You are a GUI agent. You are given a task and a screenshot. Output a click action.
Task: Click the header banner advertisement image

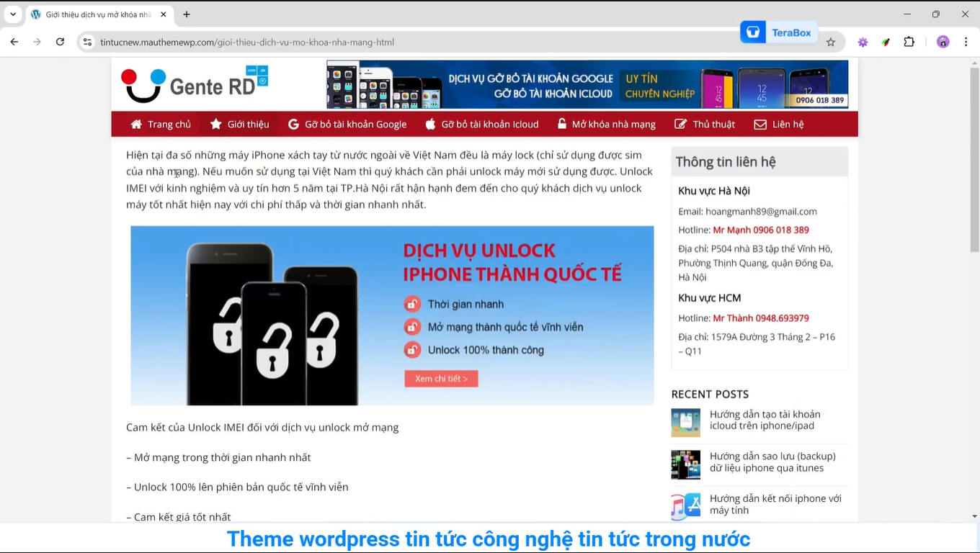587,84
